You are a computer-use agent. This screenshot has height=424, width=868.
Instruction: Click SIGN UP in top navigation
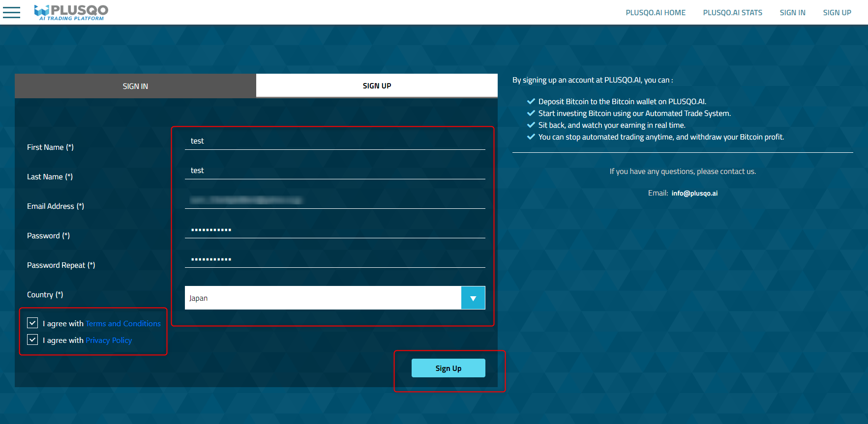point(837,13)
